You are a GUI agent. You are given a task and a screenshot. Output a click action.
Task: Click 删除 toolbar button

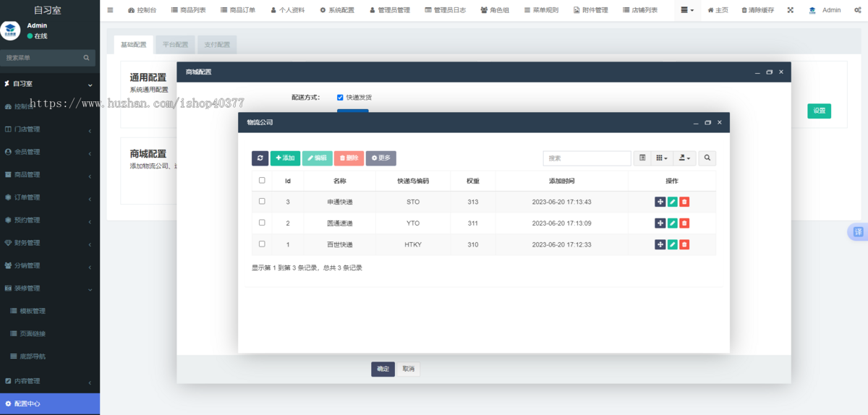[349, 158]
